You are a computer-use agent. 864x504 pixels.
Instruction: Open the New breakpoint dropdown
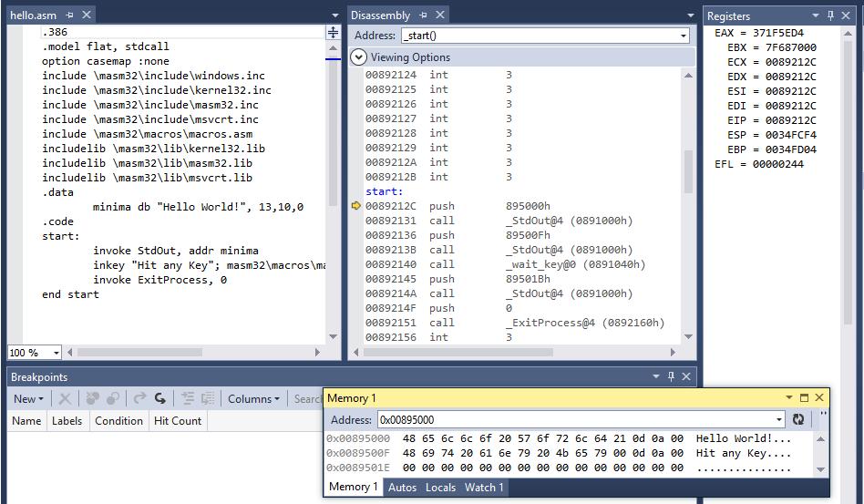[x=28, y=399]
